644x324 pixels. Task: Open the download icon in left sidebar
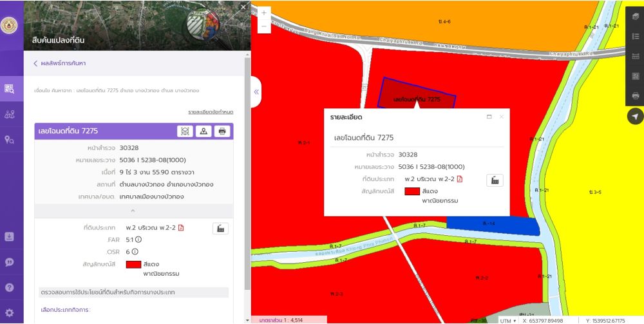10,236
